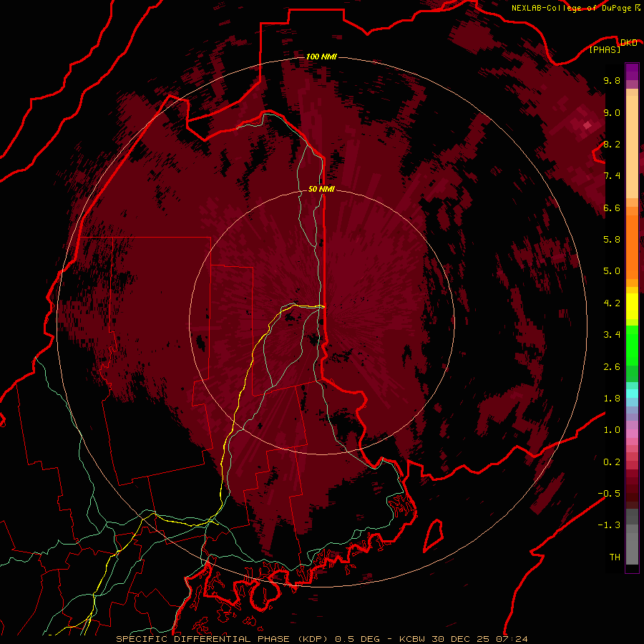Click the -1.3 value on the color scale
Image resolution: width=644 pixels, height=644 pixels.
click(609, 525)
